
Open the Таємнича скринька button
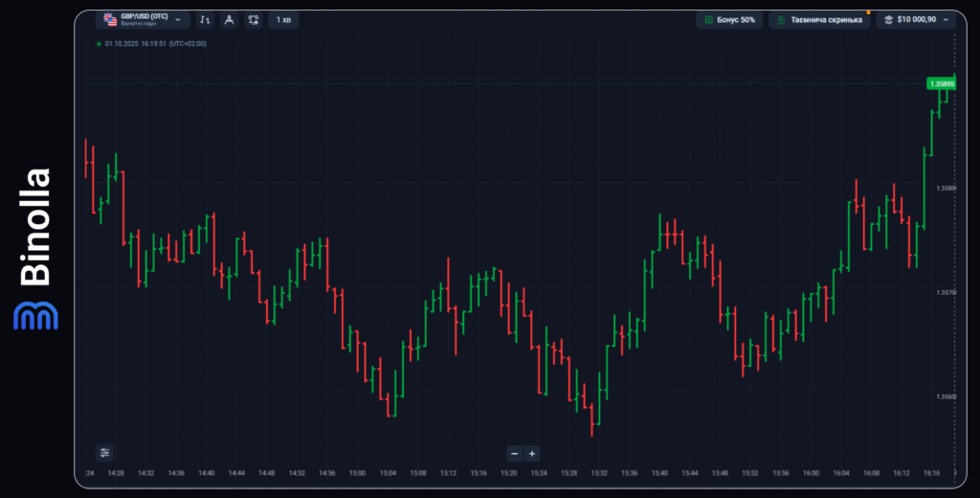[x=820, y=19]
